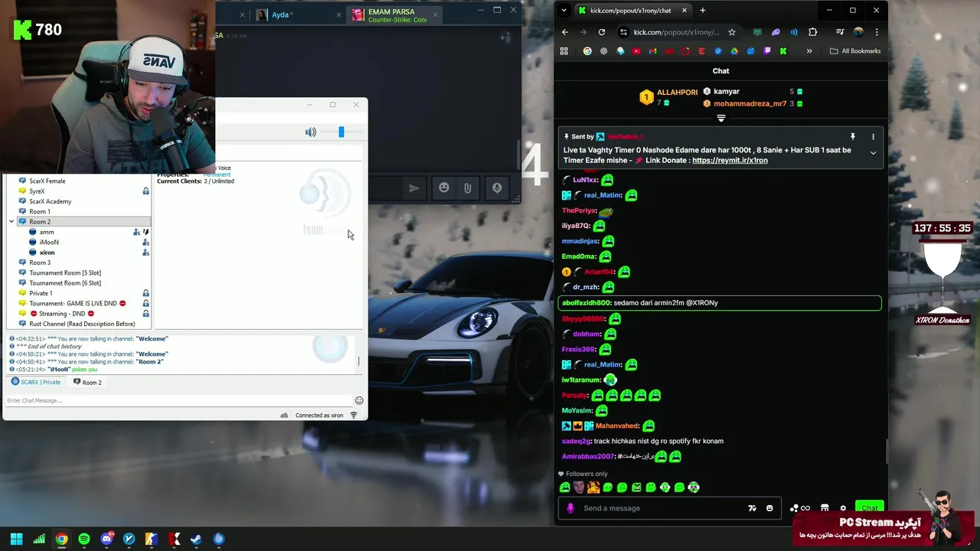The height and width of the screenshot is (551, 980).
Task: Bookmark this page with the star icon
Action: [x=732, y=32]
